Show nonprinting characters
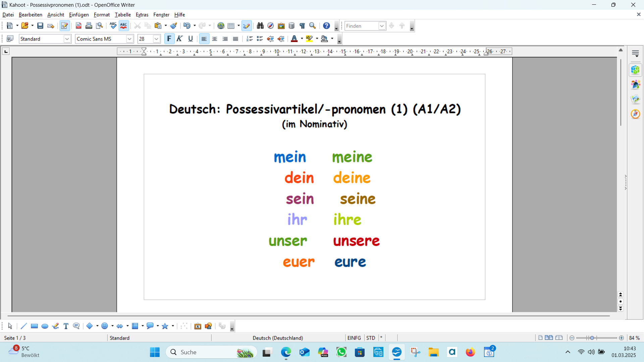 pos(302,25)
